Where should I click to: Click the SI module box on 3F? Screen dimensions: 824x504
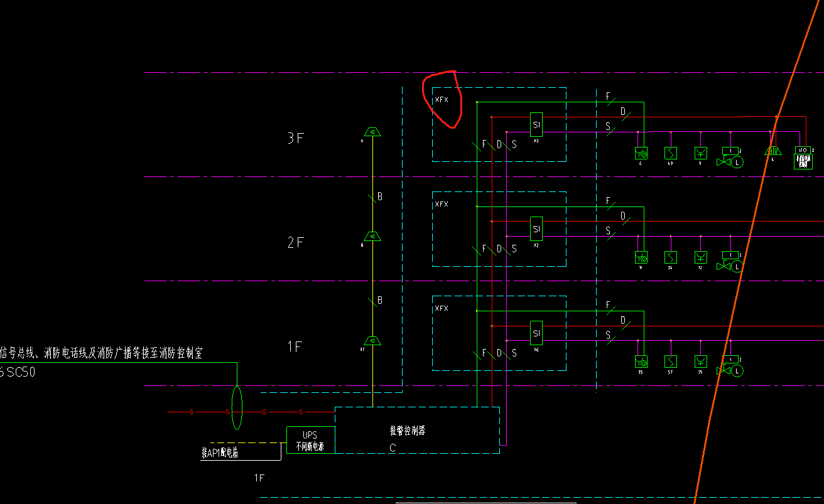coord(536,124)
